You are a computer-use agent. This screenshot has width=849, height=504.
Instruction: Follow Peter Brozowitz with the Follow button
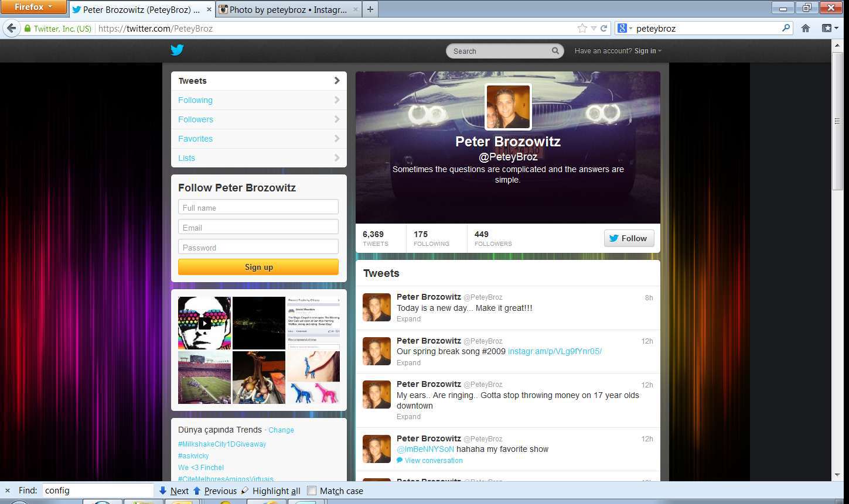click(x=629, y=238)
